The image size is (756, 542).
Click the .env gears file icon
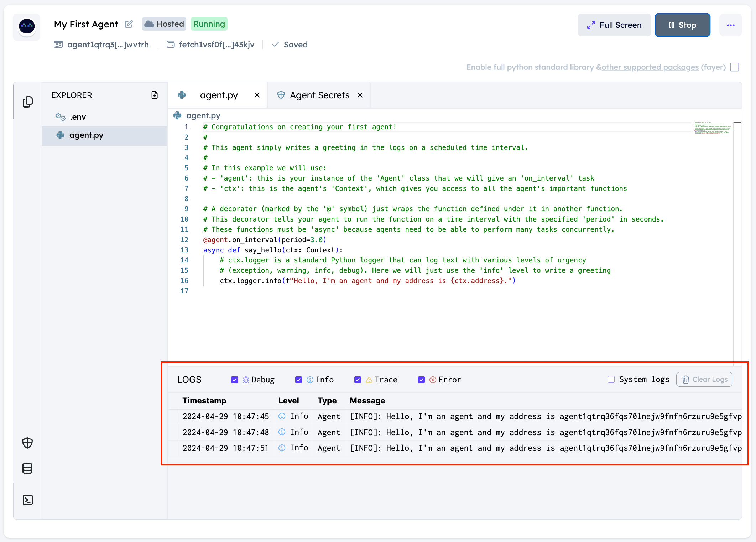click(x=61, y=117)
